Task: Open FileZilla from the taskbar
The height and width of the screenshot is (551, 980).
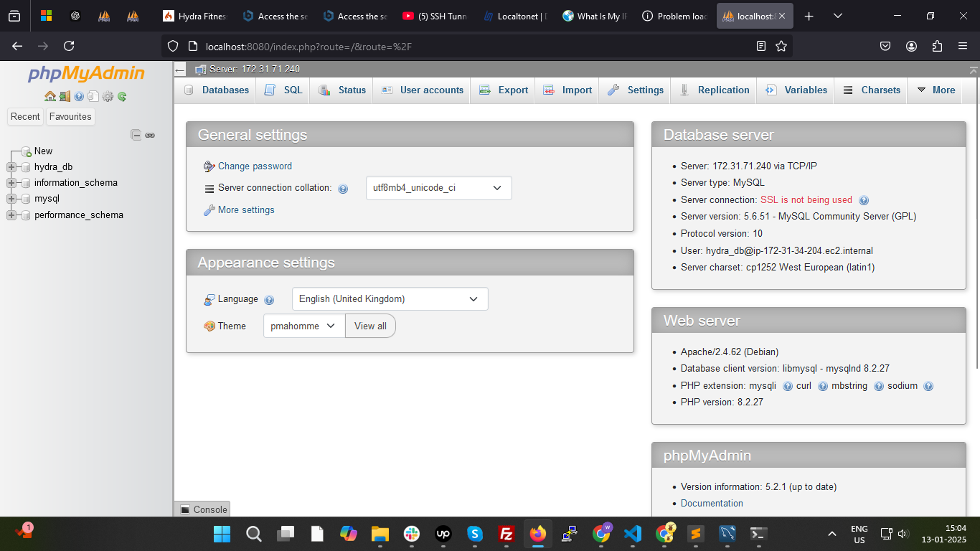Action: coord(506,534)
